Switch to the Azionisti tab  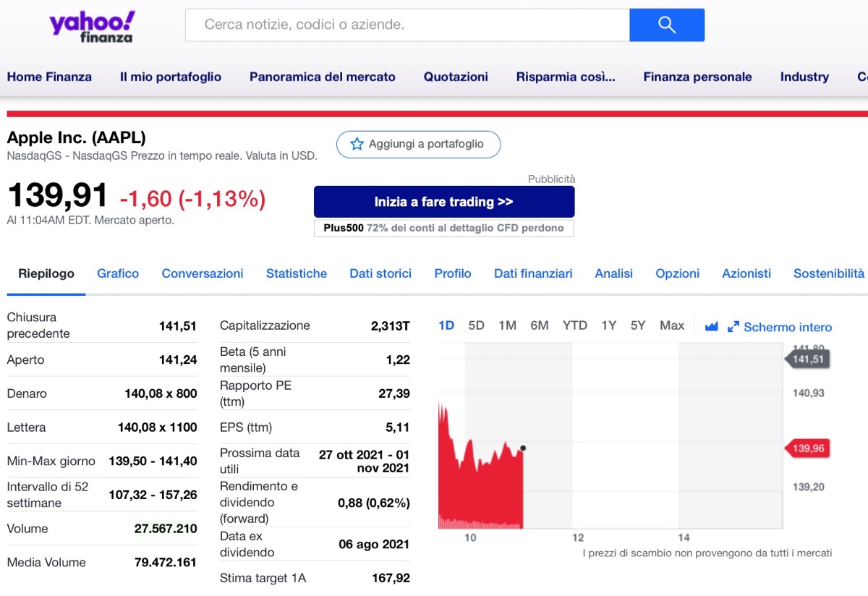click(x=746, y=273)
